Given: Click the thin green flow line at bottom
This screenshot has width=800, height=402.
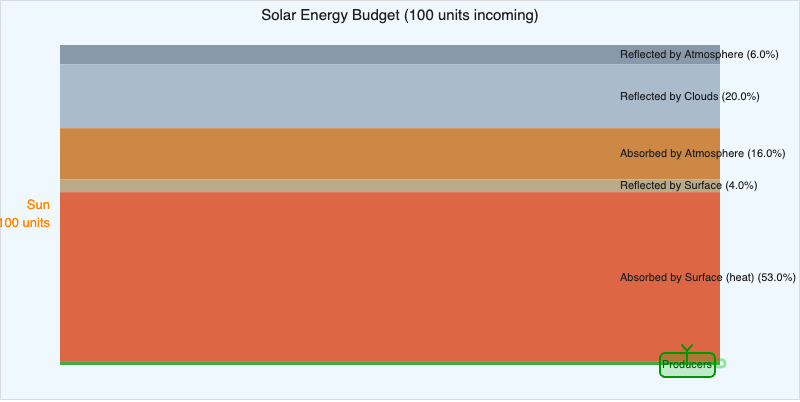Looking at the screenshot, I should pos(300,363).
